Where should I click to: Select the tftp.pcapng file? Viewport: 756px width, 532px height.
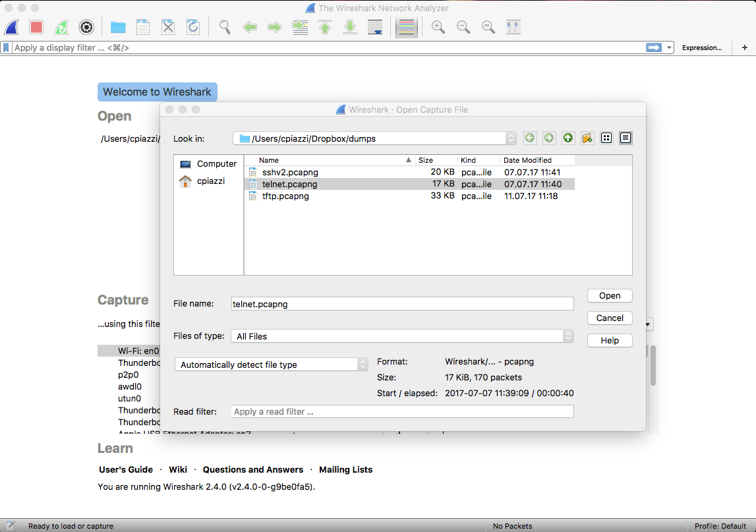[410, 196]
